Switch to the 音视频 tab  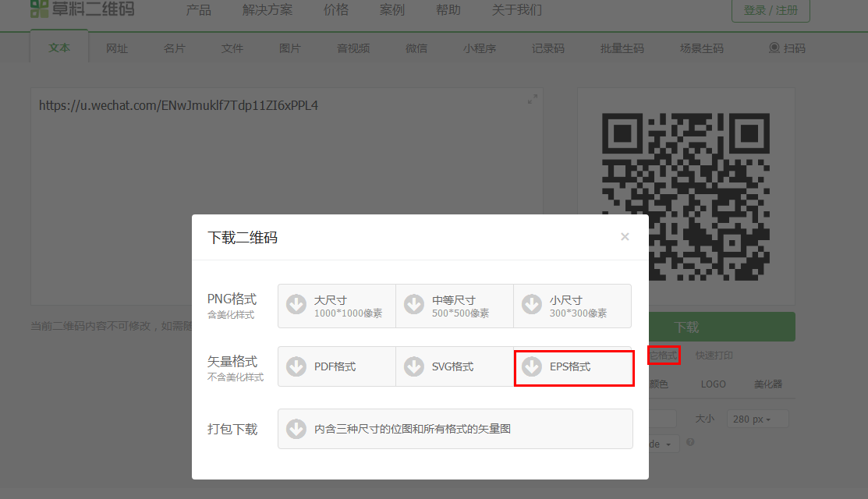(353, 48)
